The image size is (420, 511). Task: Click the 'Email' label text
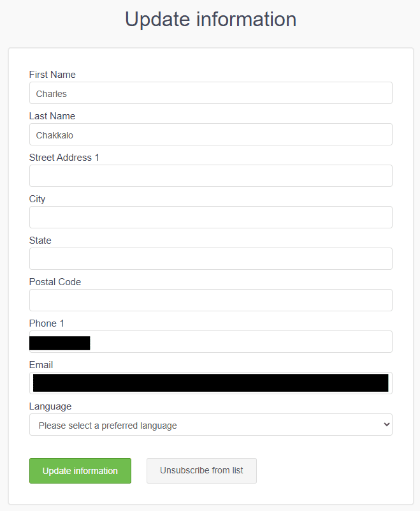[x=41, y=365]
